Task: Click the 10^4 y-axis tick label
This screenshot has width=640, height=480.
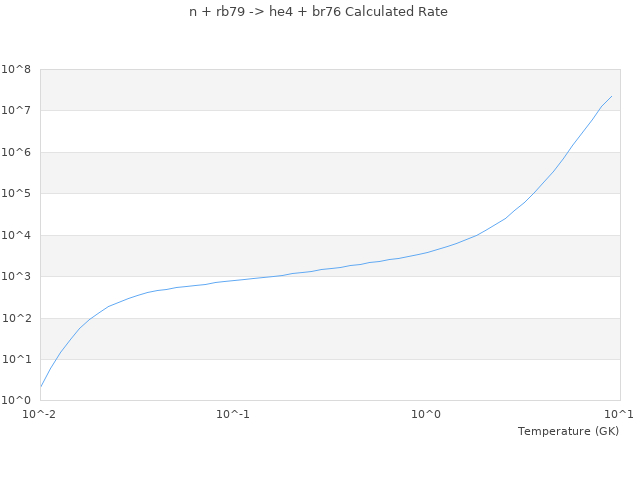Action: [x=16, y=236]
